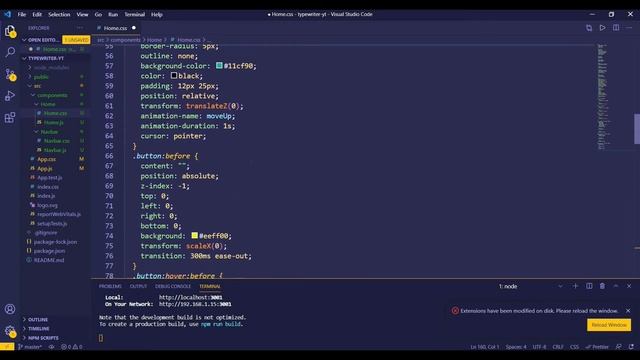Open the Extensions view
This screenshot has height=360, width=640.
coord(10,118)
